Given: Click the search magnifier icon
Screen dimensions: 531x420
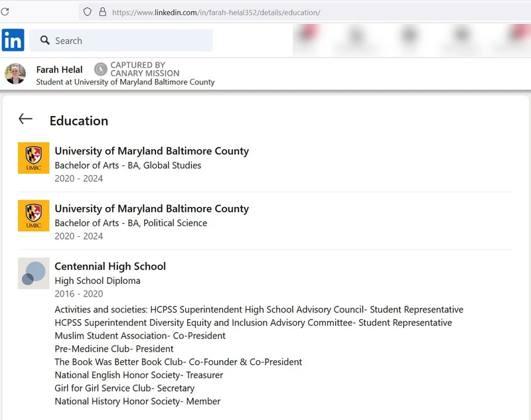Looking at the screenshot, I should (x=44, y=40).
